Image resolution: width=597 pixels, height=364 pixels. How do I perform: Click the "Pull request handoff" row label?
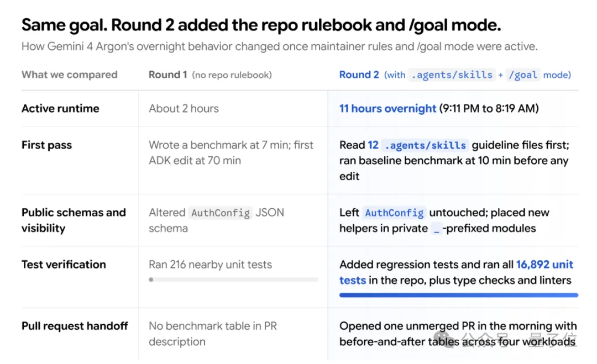click(75, 326)
